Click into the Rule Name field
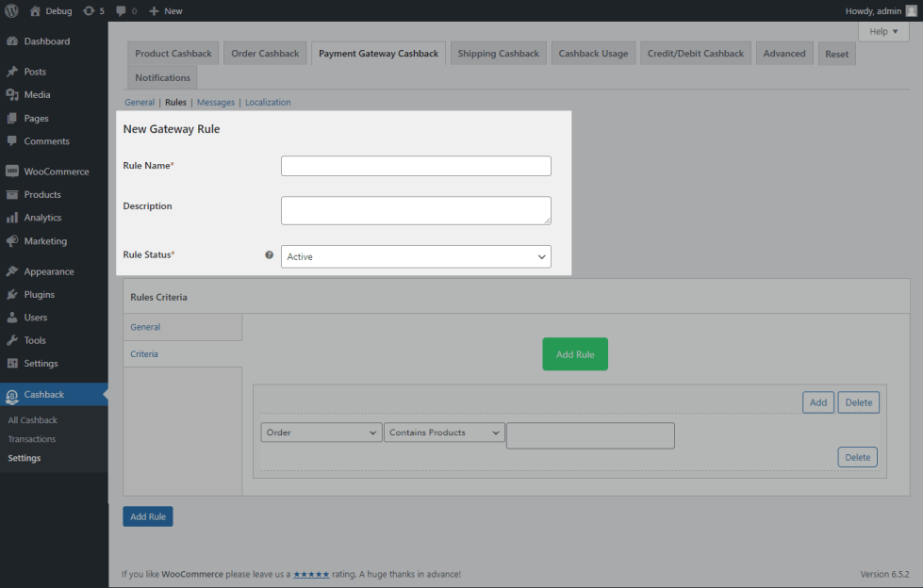 coord(416,166)
